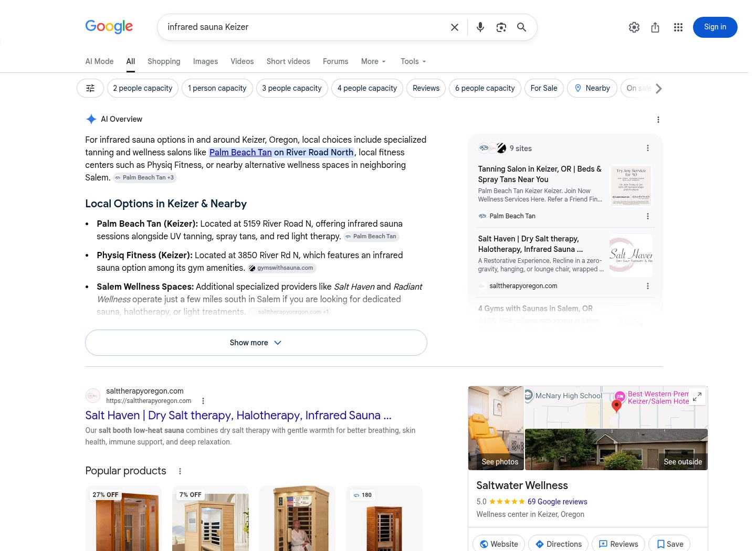Open the 7% OFF sauna product
The image size is (756, 551).
211,518
